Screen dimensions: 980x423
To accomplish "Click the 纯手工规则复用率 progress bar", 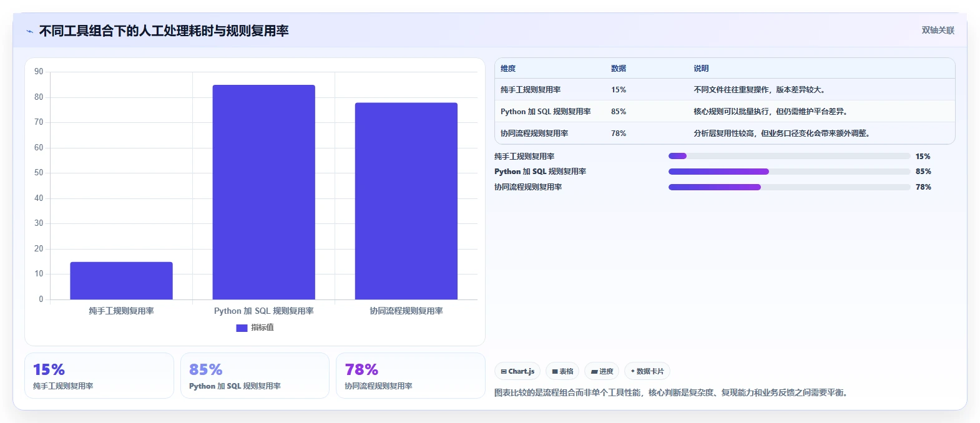I will coord(789,156).
